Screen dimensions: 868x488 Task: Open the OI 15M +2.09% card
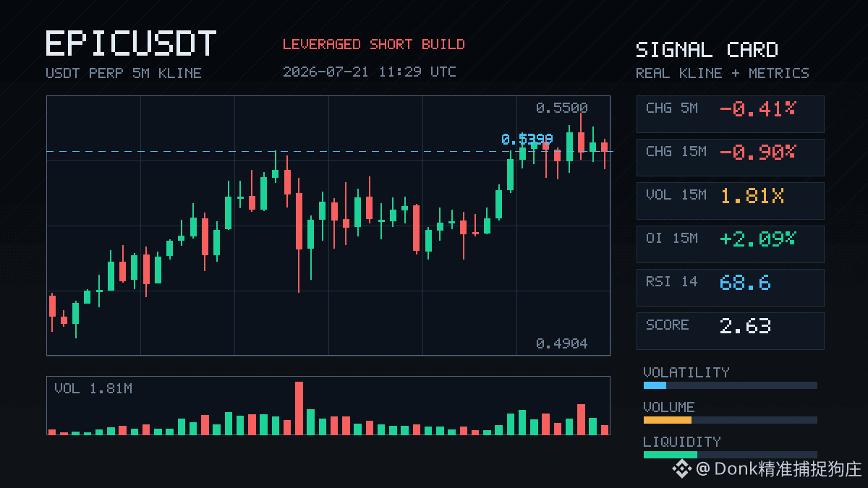coord(730,244)
